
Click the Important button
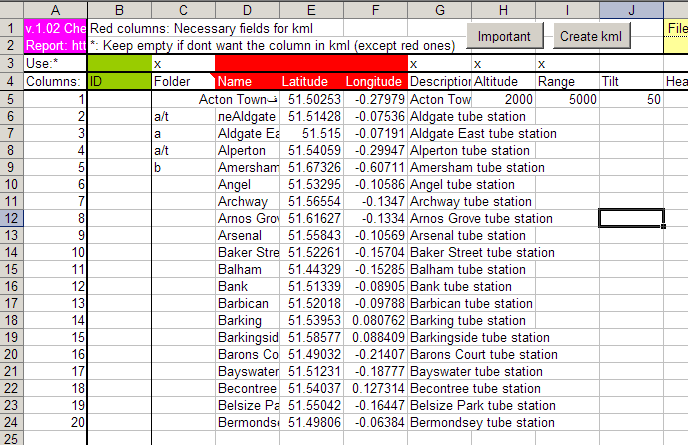tap(504, 36)
